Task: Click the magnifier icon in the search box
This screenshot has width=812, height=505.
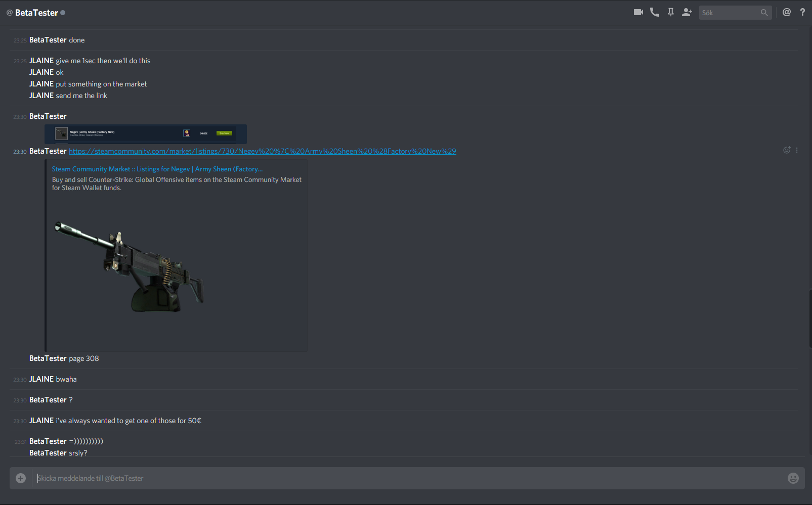Action: tap(764, 13)
